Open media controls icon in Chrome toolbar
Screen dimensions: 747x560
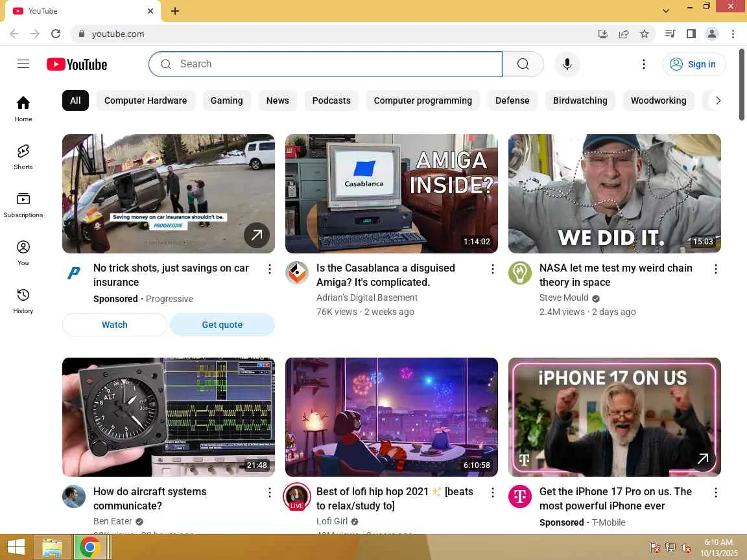tap(670, 34)
